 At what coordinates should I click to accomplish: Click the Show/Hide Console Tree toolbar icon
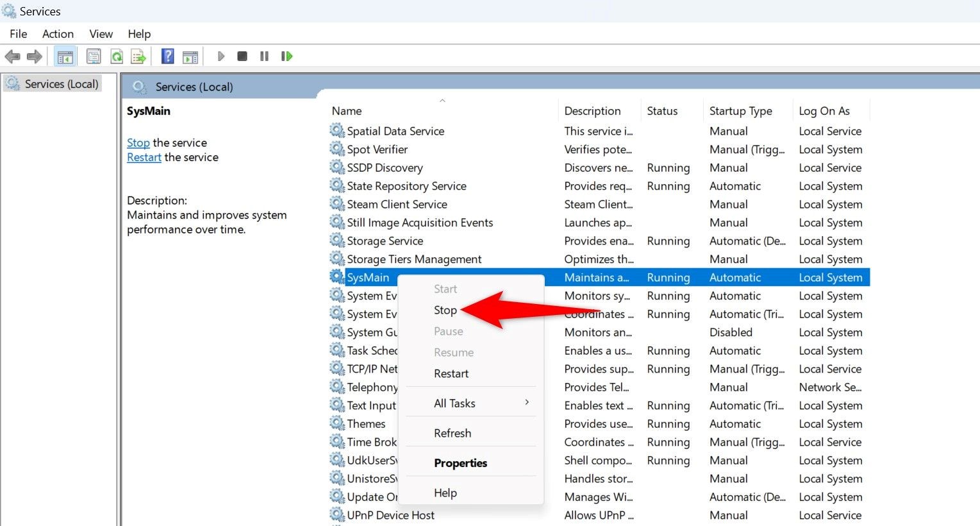click(x=65, y=56)
